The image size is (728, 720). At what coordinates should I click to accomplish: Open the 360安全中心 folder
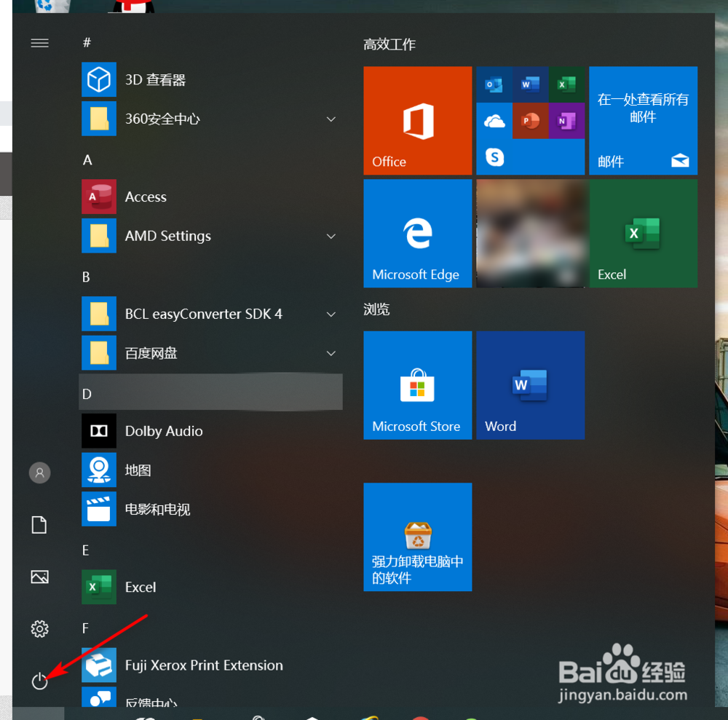click(x=211, y=119)
